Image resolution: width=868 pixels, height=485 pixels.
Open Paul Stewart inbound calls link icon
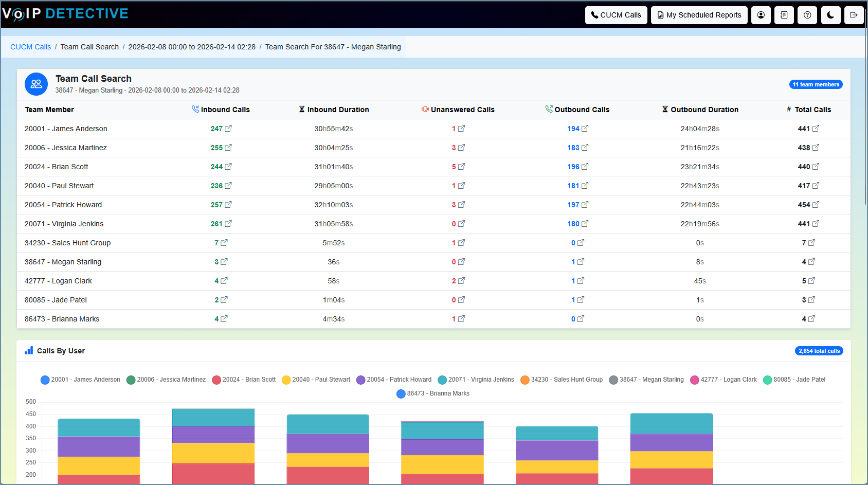pyautogui.click(x=228, y=186)
